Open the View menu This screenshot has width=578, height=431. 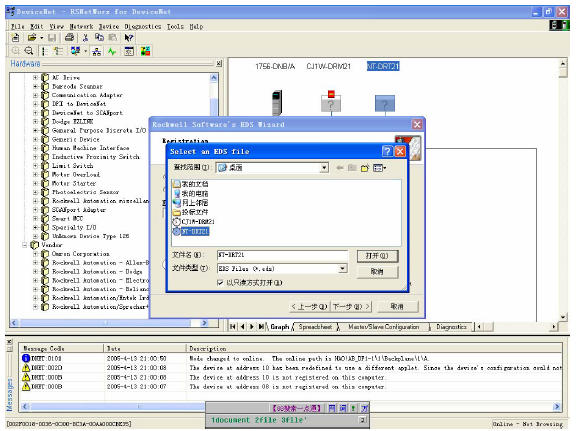point(57,27)
